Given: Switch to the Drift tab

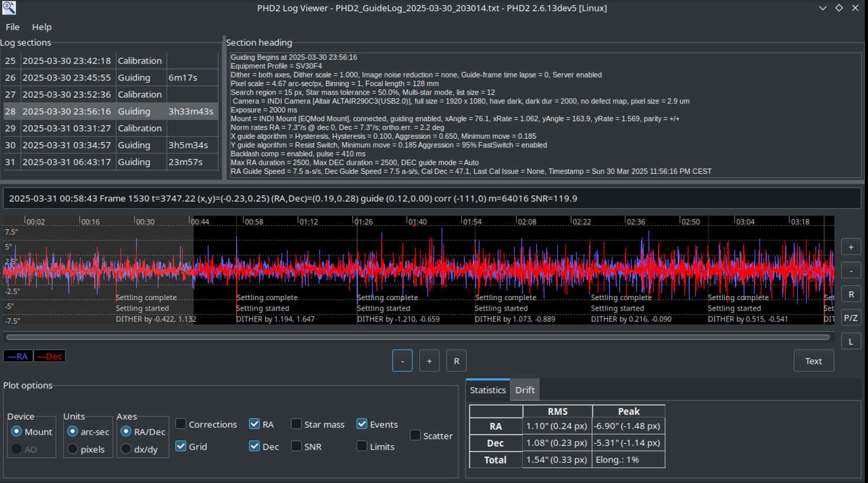Looking at the screenshot, I should [525, 390].
